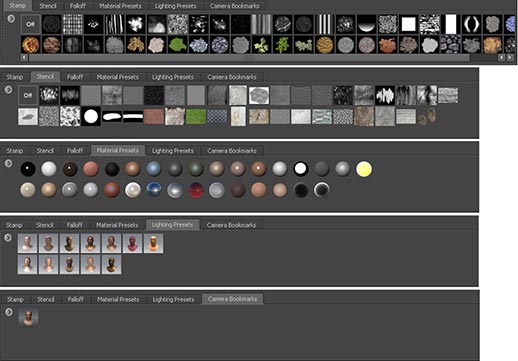Turn off stencil with Off button

[28, 95]
